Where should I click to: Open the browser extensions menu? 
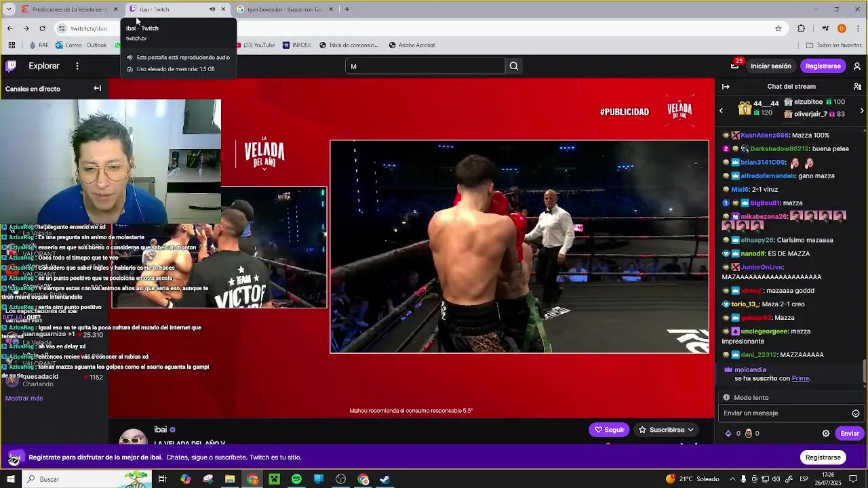click(802, 28)
